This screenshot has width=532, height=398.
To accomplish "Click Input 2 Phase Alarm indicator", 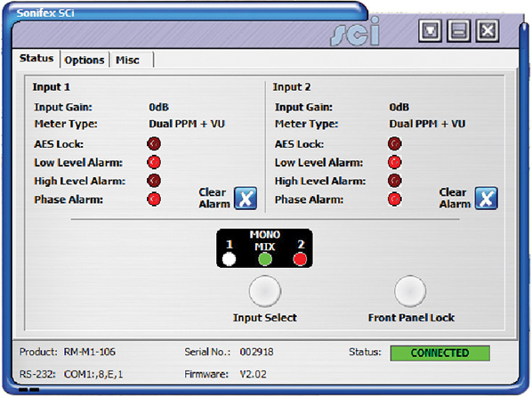I will [395, 199].
